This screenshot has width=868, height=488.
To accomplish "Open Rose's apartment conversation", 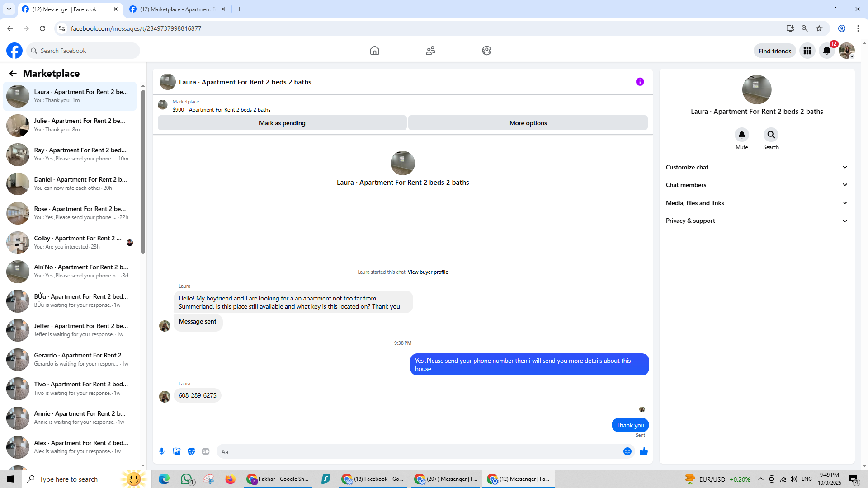I will pyautogui.click(x=70, y=213).
